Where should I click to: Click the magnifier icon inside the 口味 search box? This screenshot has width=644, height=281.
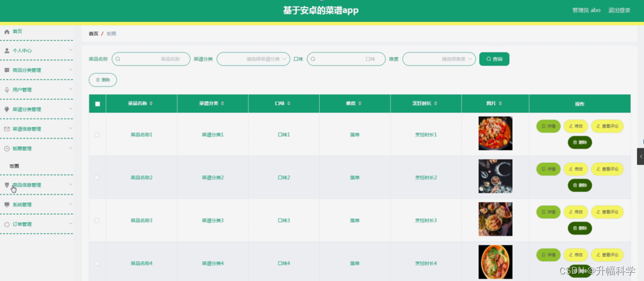pyautogui.click(x=313, y=59)
